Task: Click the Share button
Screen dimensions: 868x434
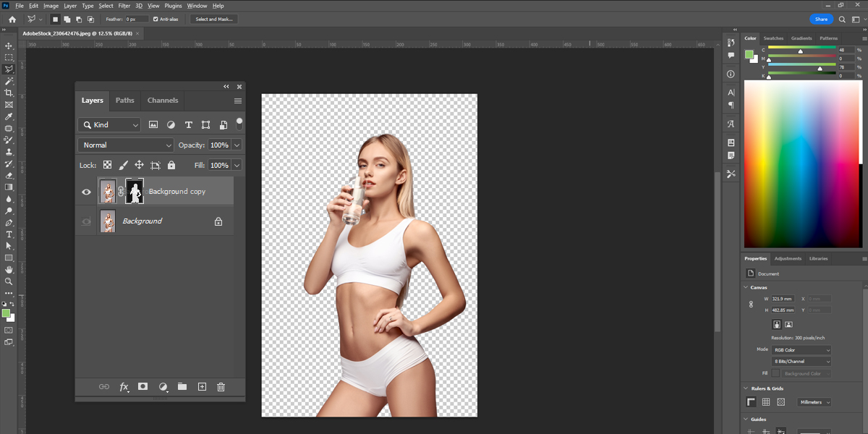Action: pyautogui.click(x=821, y=19)
